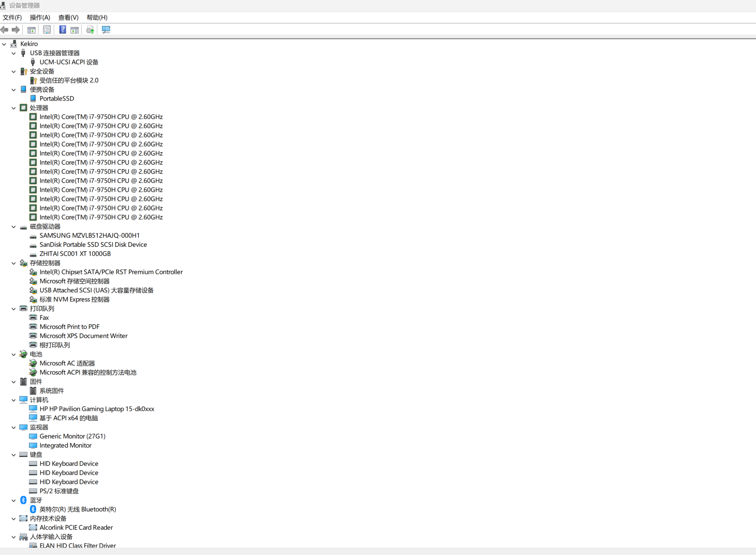This screenshot has width=756, height=555.
Task: Click the show/hide console tree toolbar icon
Action: pos(31,30)
